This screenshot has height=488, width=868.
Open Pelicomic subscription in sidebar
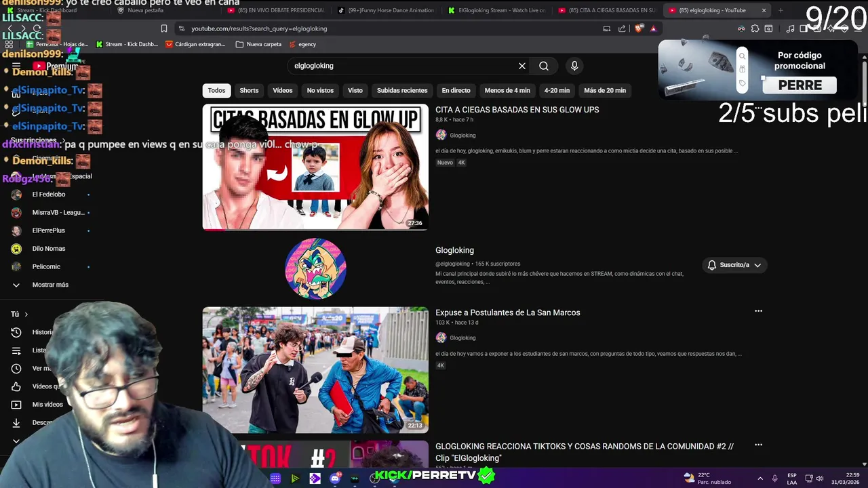pyautogui.click(x=46, y=266)
